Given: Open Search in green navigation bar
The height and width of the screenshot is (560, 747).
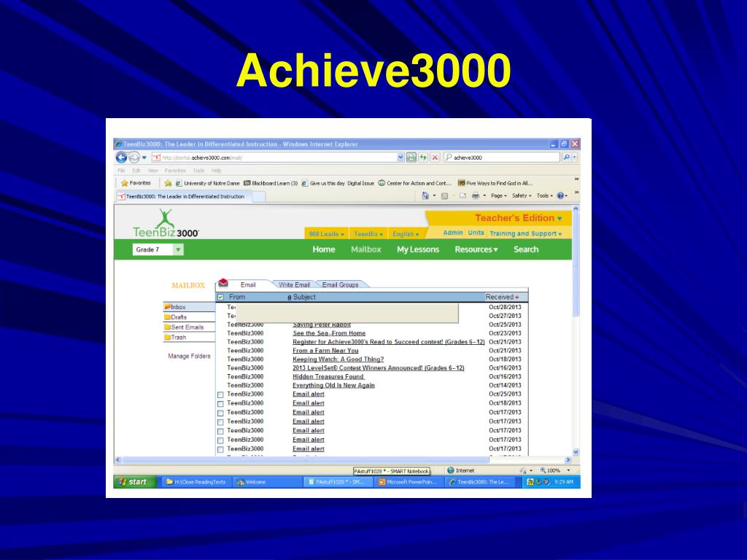Looking at the screenshot, I should [526, 249].
